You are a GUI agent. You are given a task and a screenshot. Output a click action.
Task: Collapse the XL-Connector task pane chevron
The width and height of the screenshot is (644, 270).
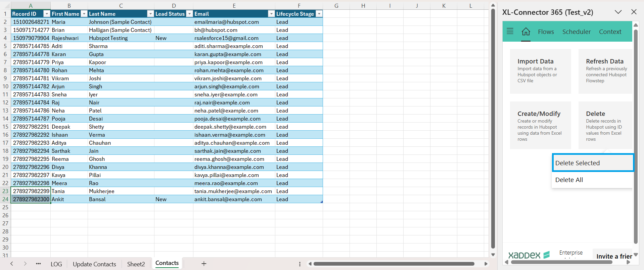tap(618, 12)
